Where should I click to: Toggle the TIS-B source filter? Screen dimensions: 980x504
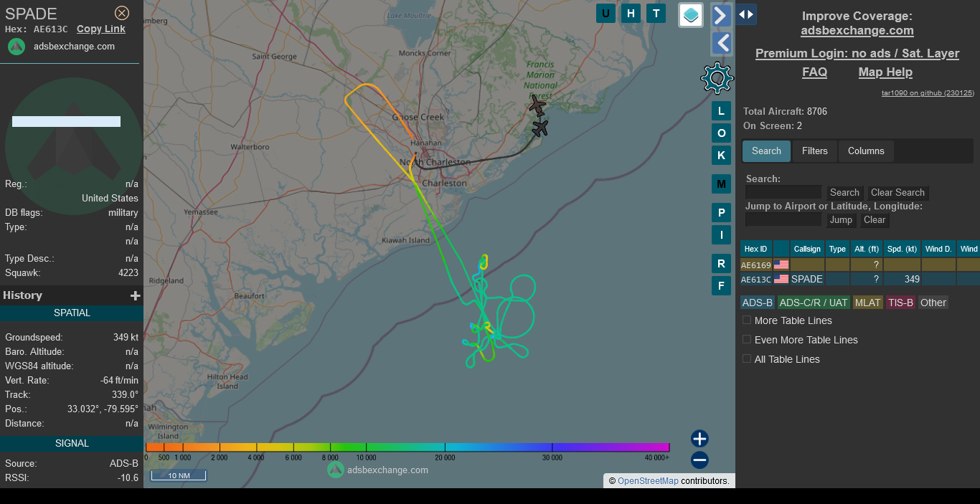[x=900, y=303]
